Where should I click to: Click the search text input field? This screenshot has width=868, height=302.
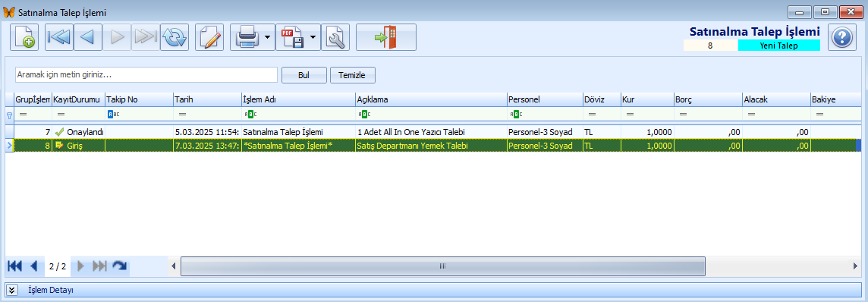[146, 74]
